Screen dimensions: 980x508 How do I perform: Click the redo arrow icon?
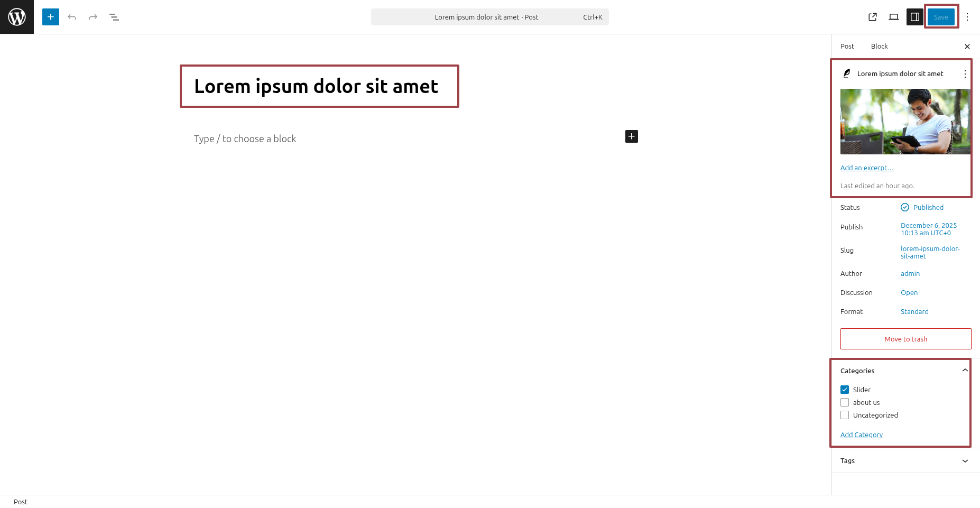coord(93,17)
